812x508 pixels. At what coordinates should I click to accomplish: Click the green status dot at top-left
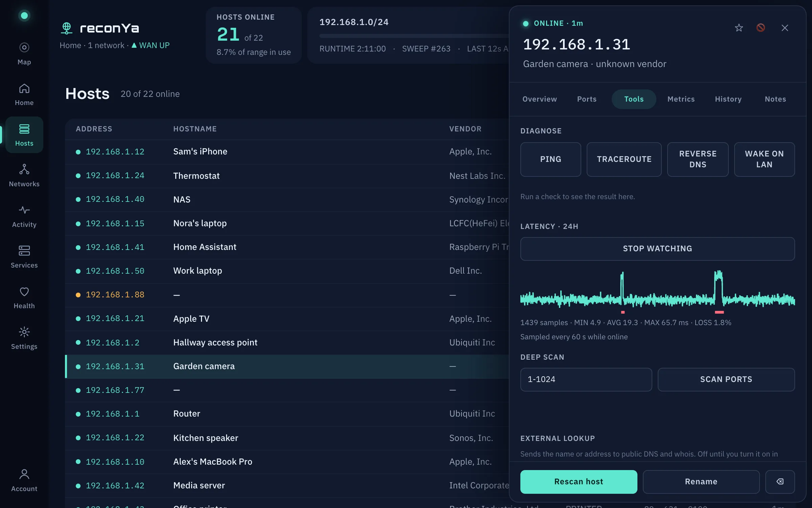coord(24,16)
